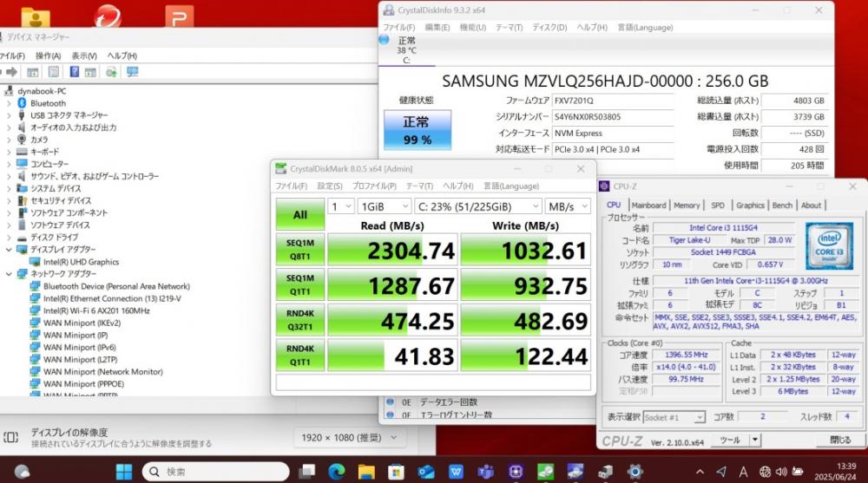The image size is (868, 483).
Task: Run the RND4K Q1T1 benchmark
Action: pos(300,356)
